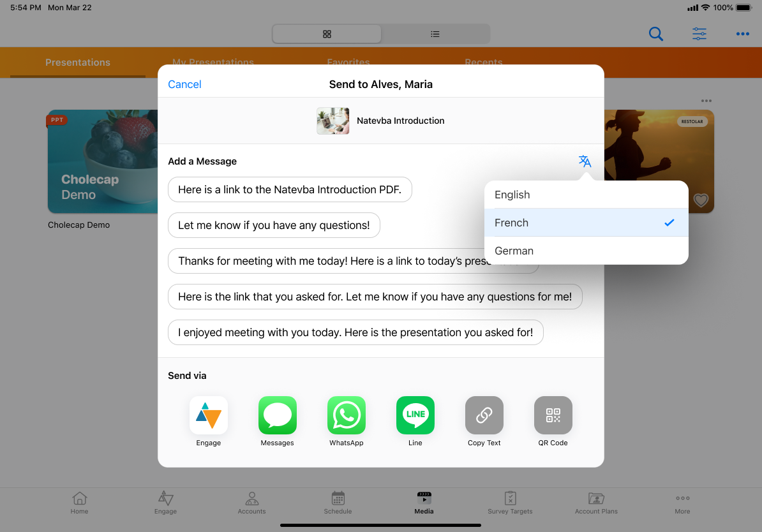Switch to grid view layout
This screenshot has width=762, height=532.
[327, 34]
